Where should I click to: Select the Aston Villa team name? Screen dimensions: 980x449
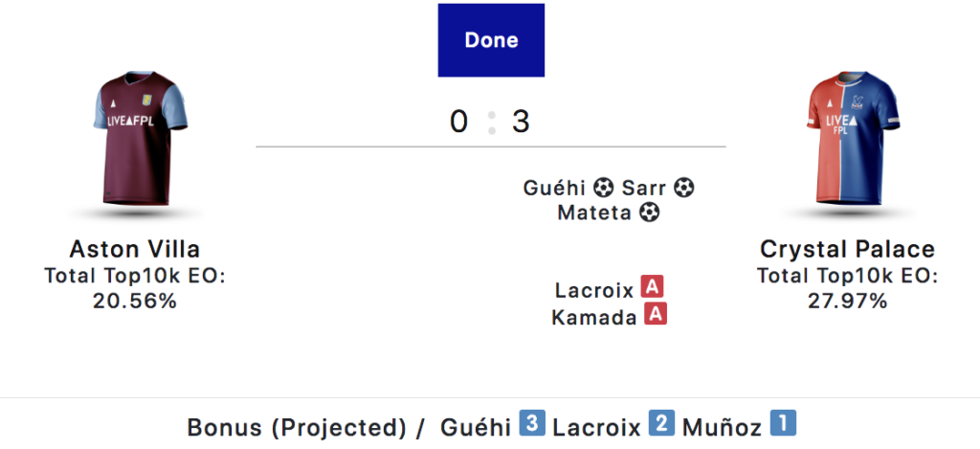pyautogui.click(x=134, y=250)
